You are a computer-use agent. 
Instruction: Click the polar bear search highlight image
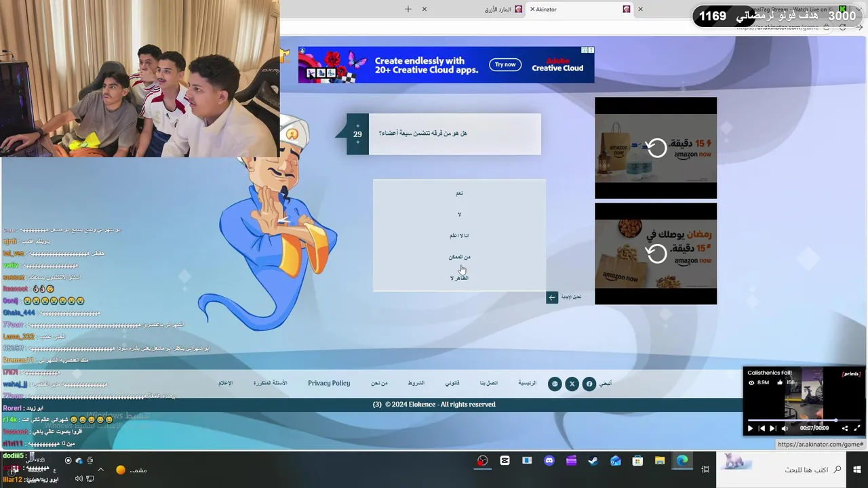736,462
